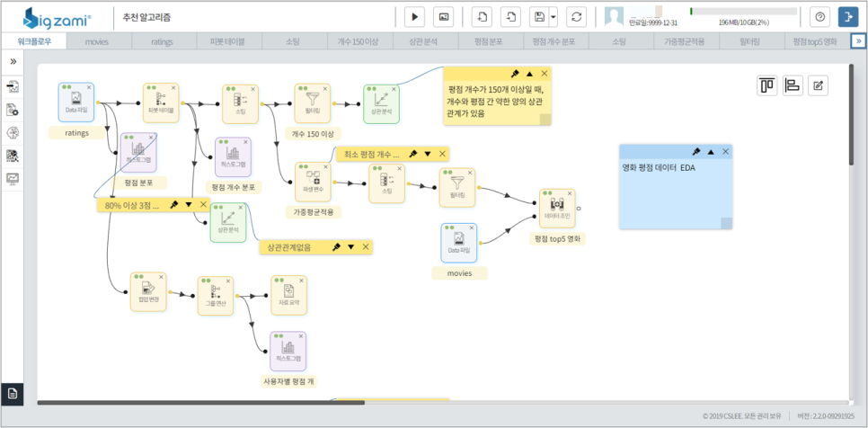Select the 피봇 테이블 node
Image resolution: width=868 pixels, height=428 pixels.
click(161, 103)
